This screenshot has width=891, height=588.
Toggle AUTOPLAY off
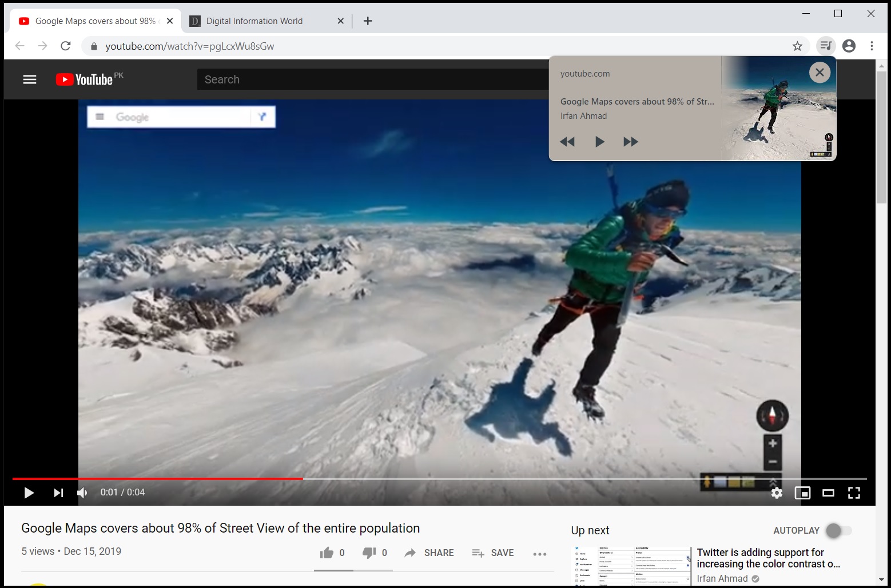tap(834, 530)
